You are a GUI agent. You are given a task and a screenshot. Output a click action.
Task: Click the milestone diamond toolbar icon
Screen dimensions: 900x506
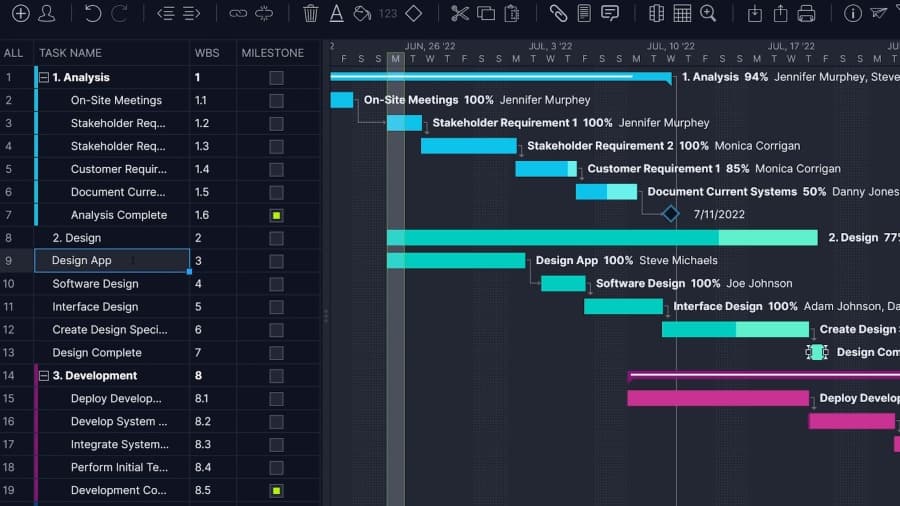413,13
